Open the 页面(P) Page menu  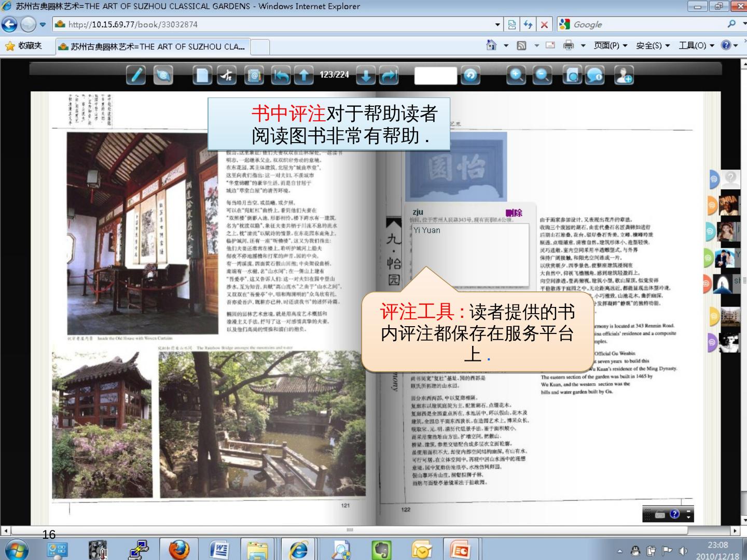tap(611, 46)
